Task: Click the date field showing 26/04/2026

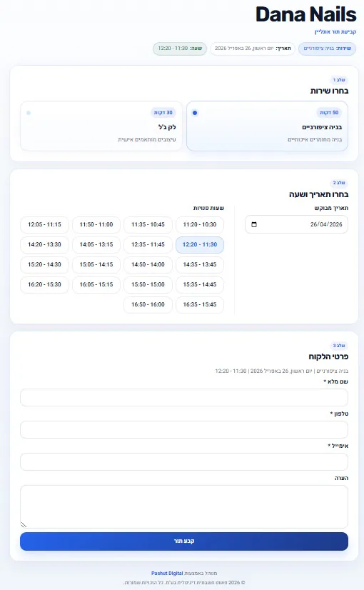Action: tap(296, 224)
